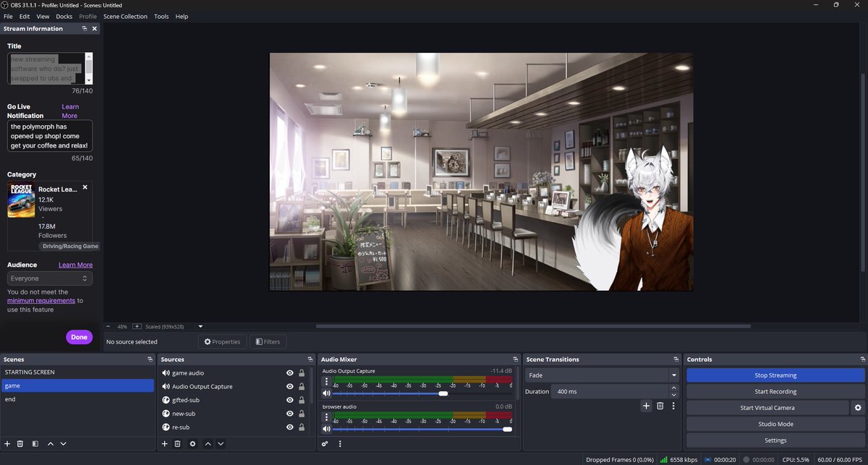Viewport: 868px width, 465px height.
Task: Hide the re-sub source via eye icon
Action: (289, 427)
